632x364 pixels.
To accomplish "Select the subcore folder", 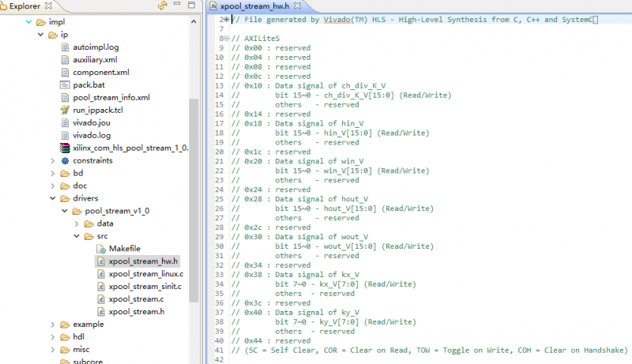I will coord(88,361).
